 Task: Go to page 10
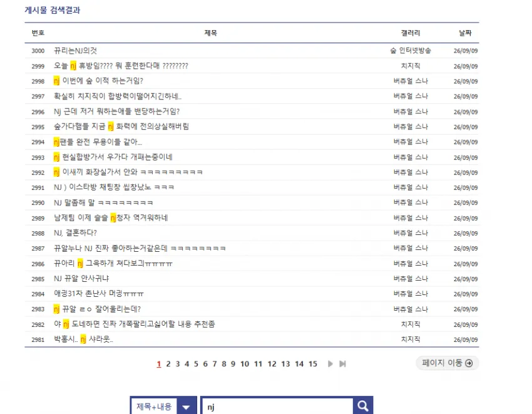[245, 364]
